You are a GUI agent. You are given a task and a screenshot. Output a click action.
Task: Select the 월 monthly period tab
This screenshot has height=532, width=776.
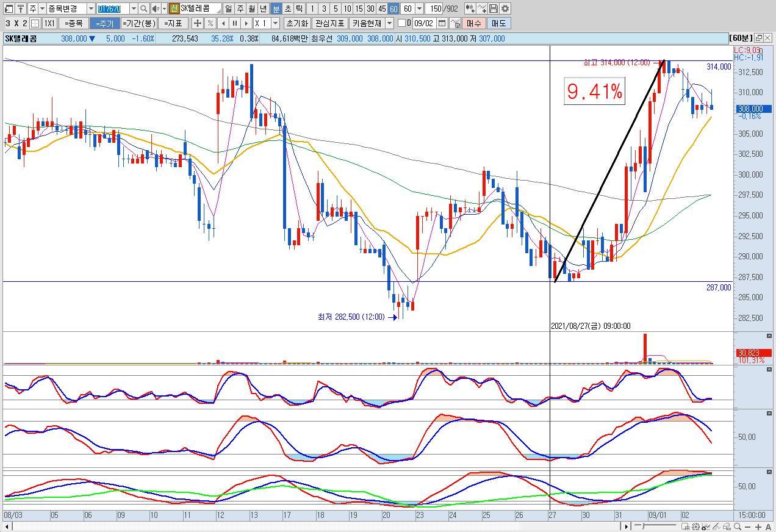pos(251,9)
